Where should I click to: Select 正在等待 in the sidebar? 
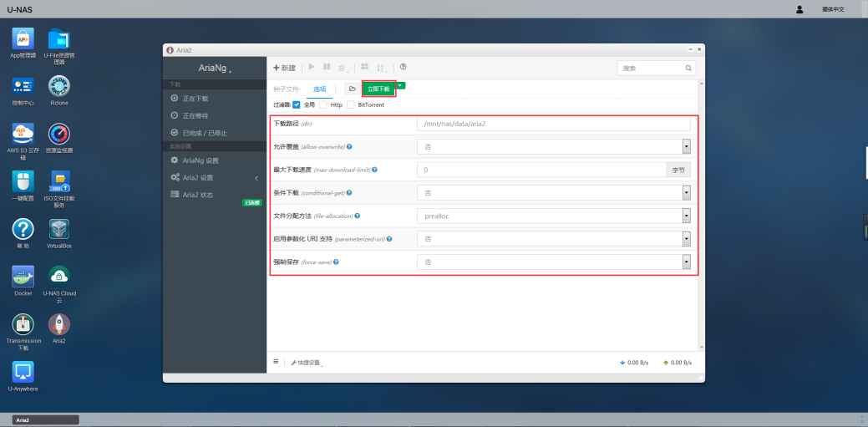coord(215,116)
